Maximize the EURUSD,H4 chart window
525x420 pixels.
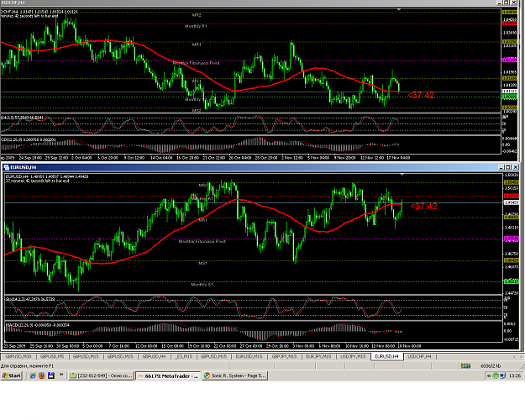point(508,167)
